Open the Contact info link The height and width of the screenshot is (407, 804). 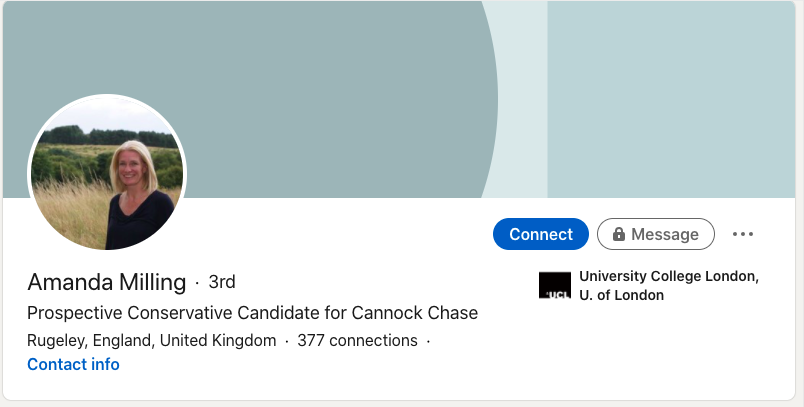click(73, 364)
